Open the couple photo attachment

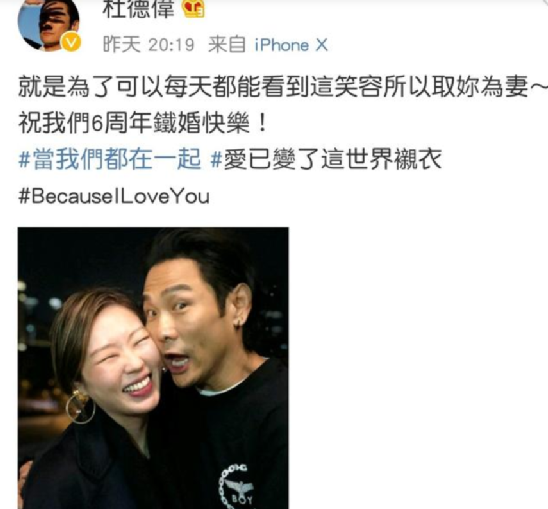click(x=153, y=368)
